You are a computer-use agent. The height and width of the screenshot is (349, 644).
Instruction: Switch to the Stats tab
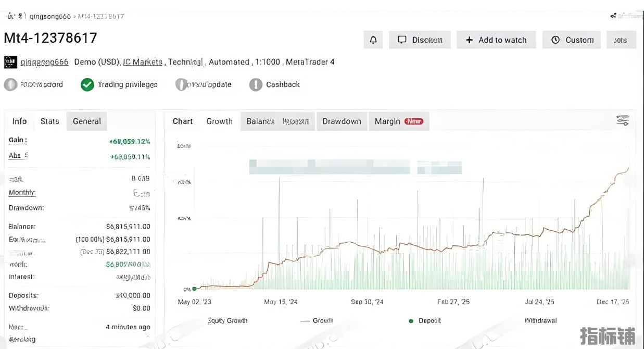coord(49,121)
